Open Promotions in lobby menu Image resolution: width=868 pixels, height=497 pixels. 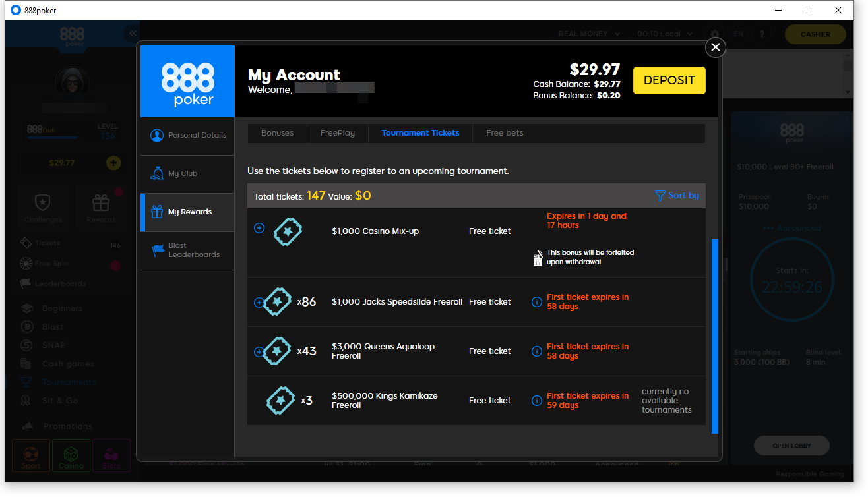(x=67, y=426)
